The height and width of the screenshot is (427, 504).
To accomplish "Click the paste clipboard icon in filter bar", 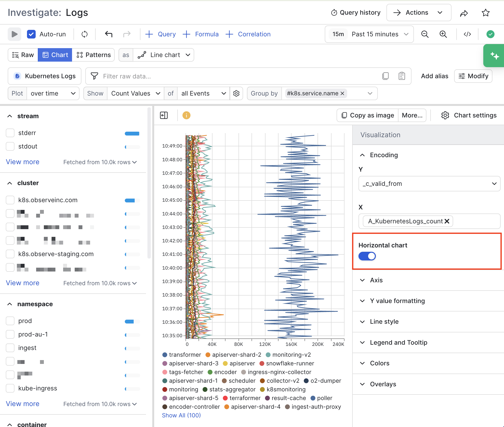I will point(402,76).
